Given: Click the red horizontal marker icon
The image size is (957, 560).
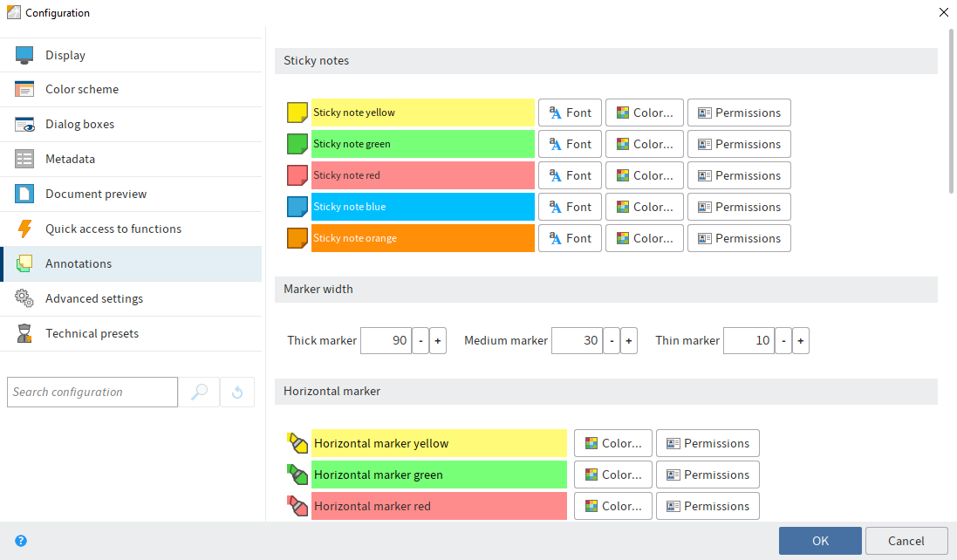Looking at the screenshot, I should (298, 506).
